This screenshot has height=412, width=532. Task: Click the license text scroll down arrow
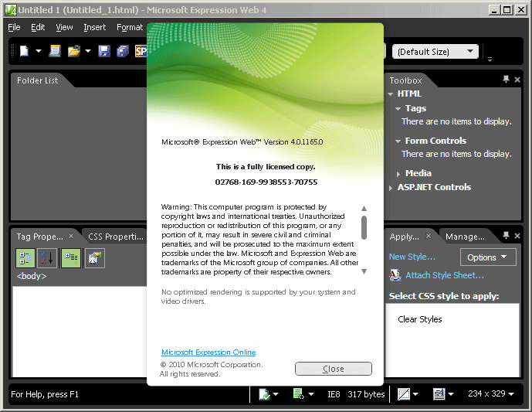pyautogui.click(x=364, y=271)
